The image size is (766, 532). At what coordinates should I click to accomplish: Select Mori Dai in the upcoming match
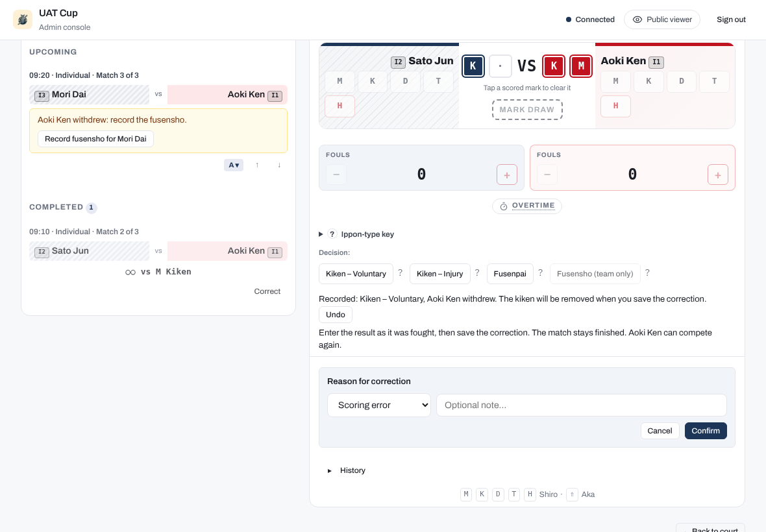pyautogui.click(x=89, y=95)
